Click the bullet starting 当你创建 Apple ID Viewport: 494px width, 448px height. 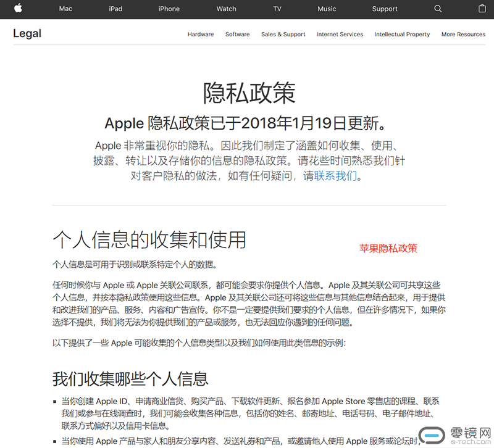tap(251, 413)
